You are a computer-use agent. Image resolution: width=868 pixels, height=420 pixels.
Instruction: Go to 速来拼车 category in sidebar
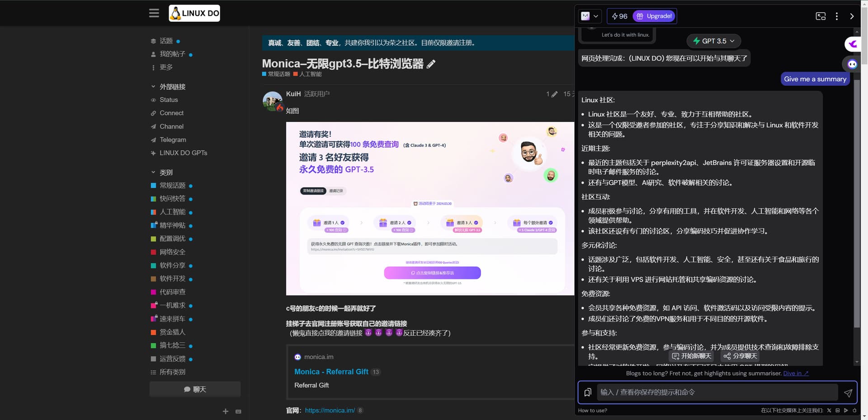(172, 319)
